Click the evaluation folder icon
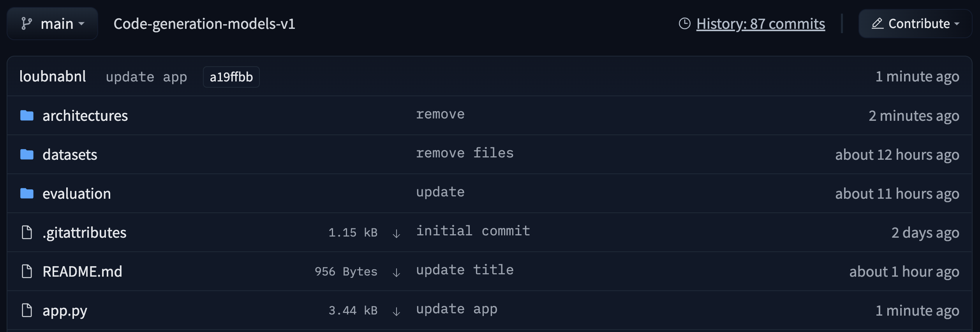The width and height of the screenshot is (980, 332). coord(26,194)
